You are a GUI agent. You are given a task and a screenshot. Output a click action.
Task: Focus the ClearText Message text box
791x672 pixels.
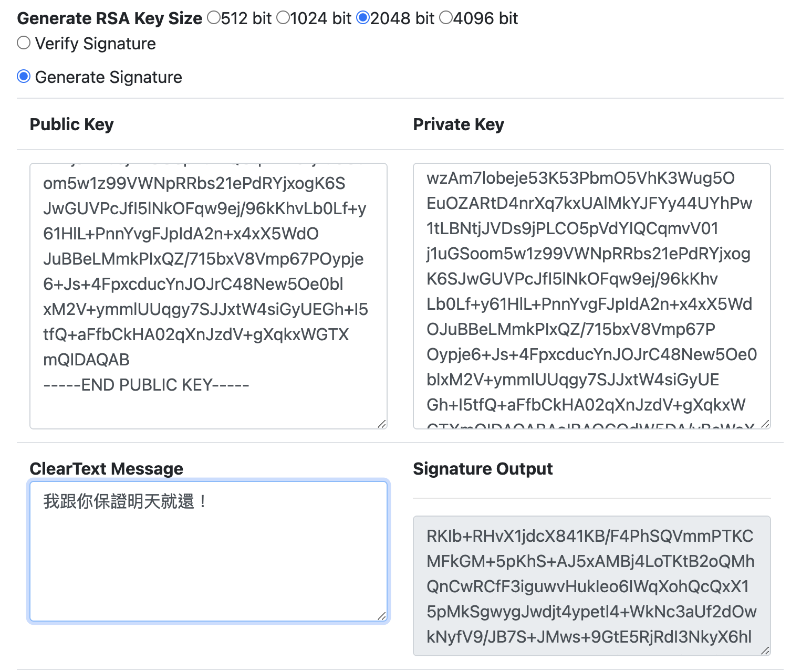coord(209,551)
